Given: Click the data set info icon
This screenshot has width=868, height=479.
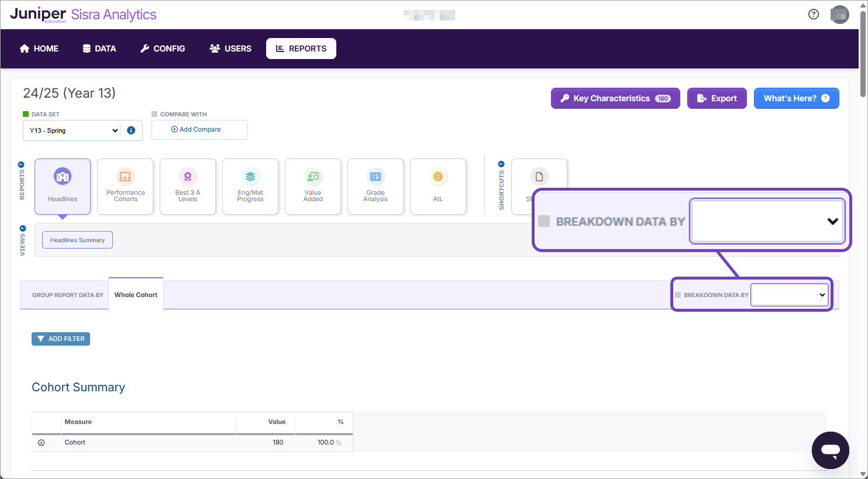Looking at the screenshot, I should (131, 130).
